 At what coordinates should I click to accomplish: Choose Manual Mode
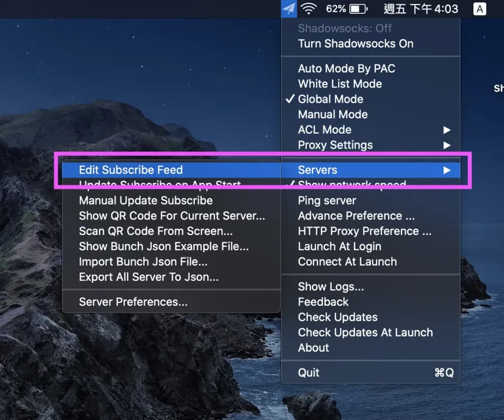(371, 114)
